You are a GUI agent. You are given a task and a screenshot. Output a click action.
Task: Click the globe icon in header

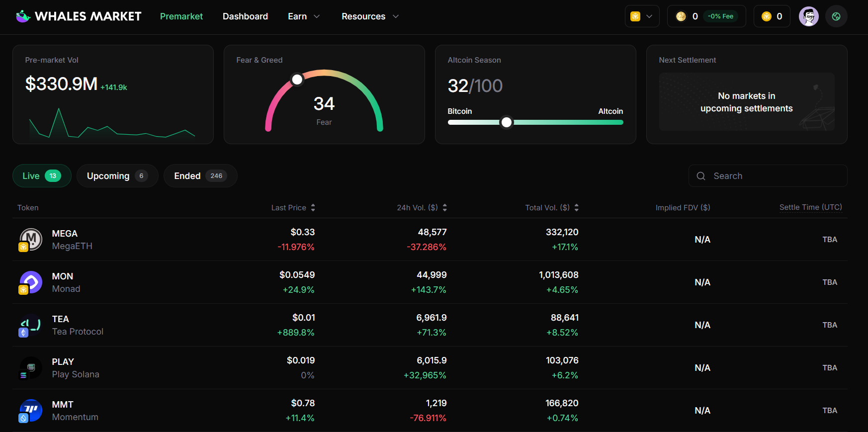coord(836,16)
